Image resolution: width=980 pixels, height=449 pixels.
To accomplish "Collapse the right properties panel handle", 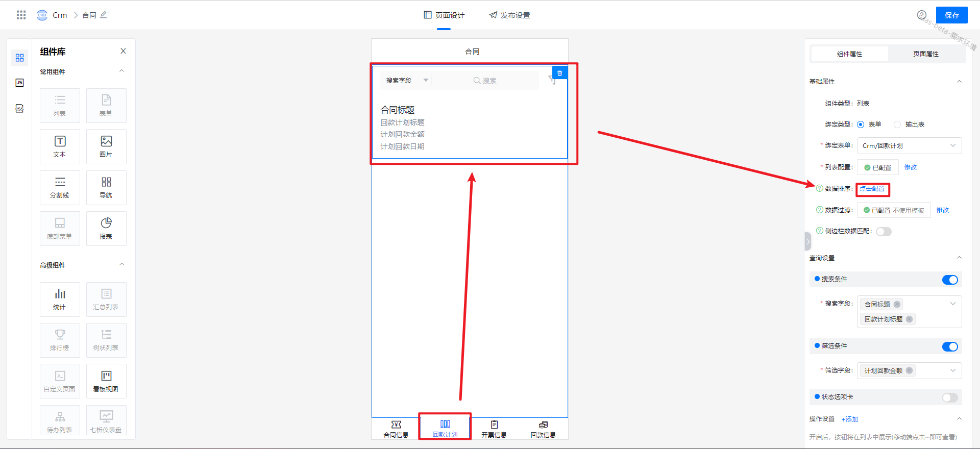I will (808, 241).
